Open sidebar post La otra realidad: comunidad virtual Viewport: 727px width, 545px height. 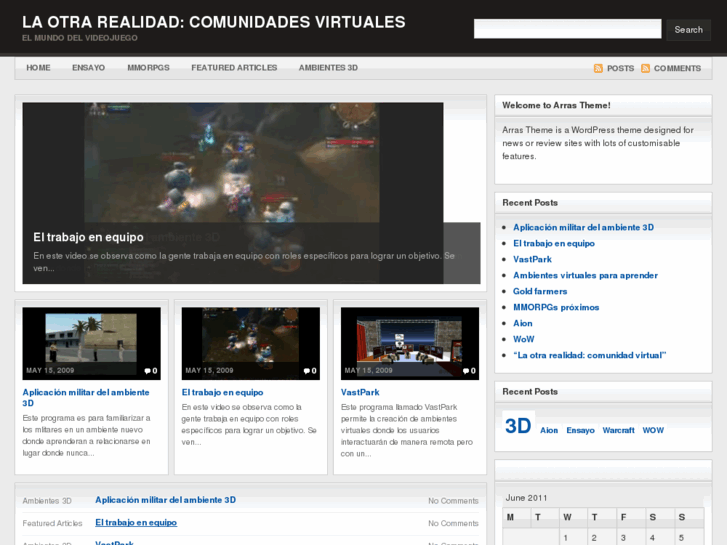pyautogui.click(x=589, y=355)
